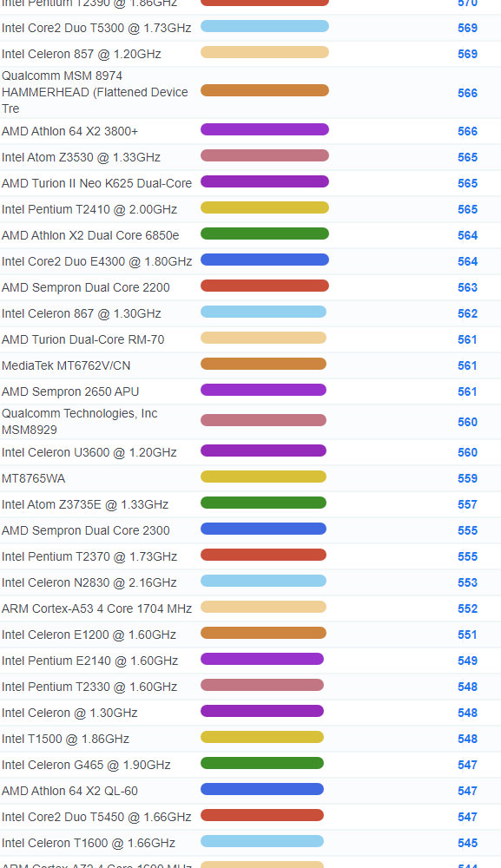Open AMD Sempron Dual Core 2200 link

pos(86,287)
